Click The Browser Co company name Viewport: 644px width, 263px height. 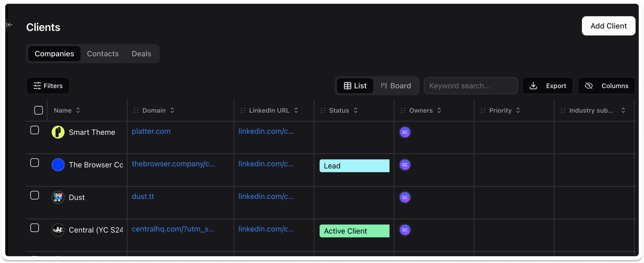click(x=96, y=165)
